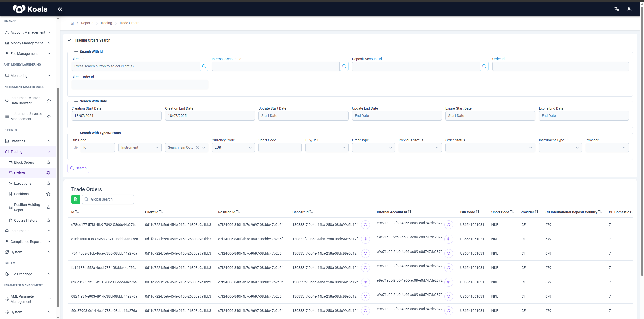Click the home breadcrumb icon

[x=72, y=23]
